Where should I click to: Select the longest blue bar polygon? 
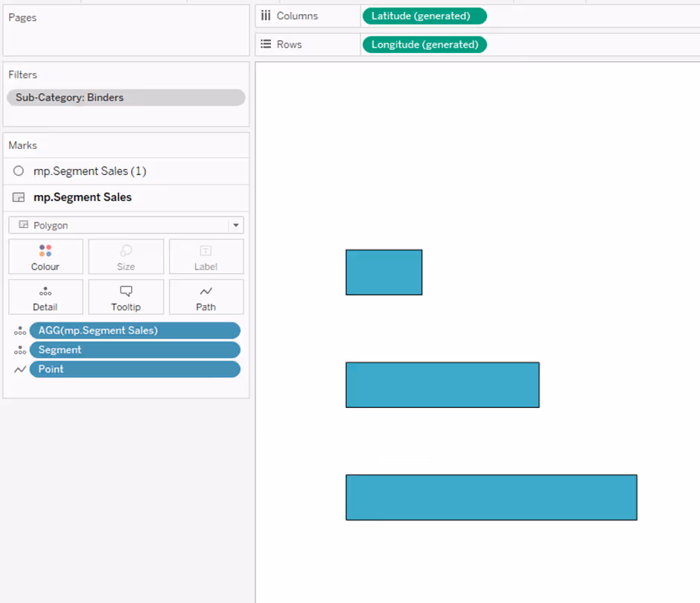click(x=491, y=497)
